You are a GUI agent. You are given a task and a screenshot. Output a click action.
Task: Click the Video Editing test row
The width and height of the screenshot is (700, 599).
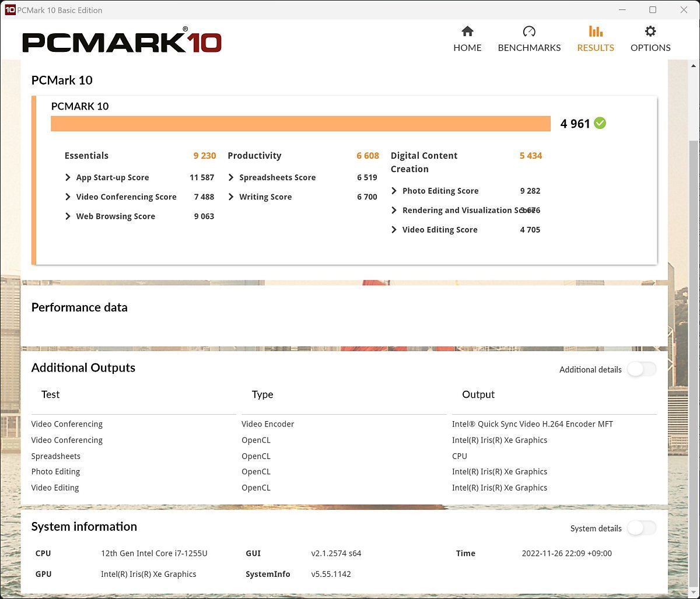coord(55,488)
